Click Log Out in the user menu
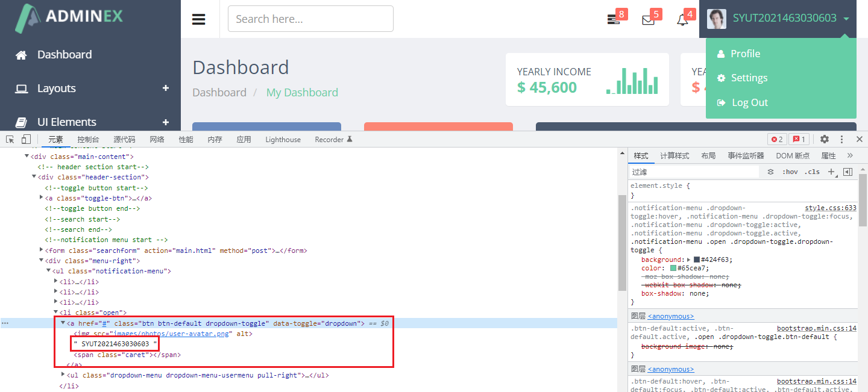The width and height of the screenshot is (868, 392). pyautogui.click(x=749, y=102)
